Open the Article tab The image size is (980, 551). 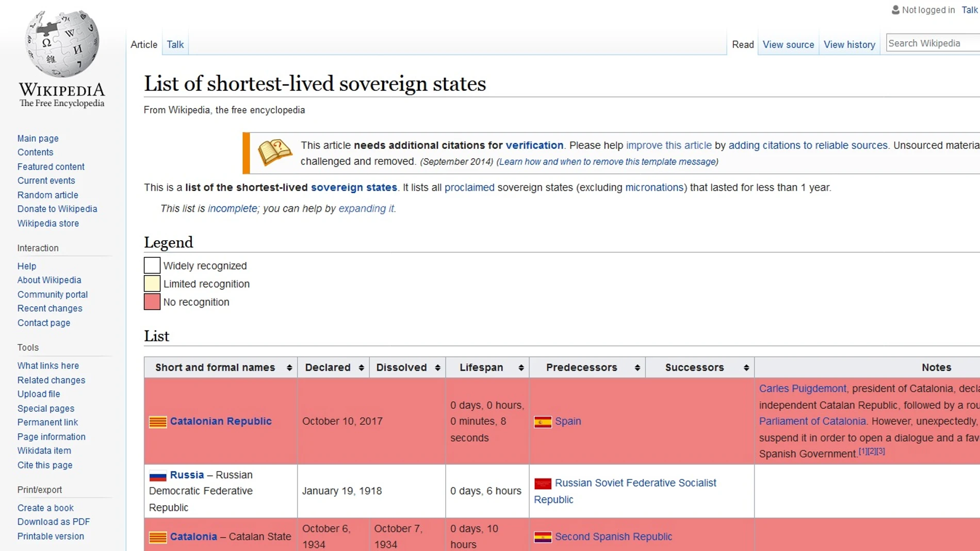[144, 44]
